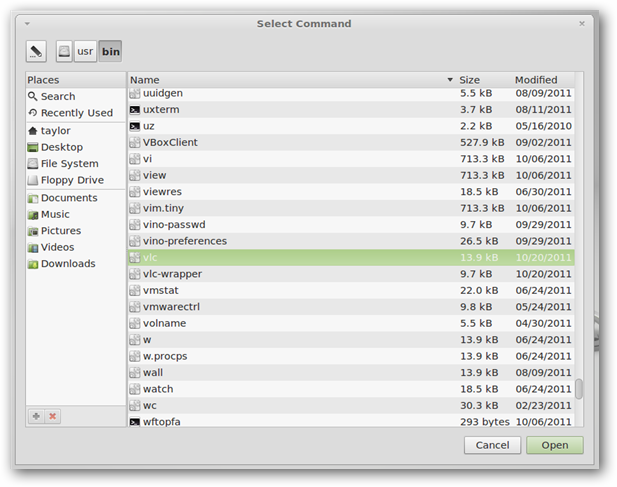The width and height of the screenshot is (617, 487).
Task: Select the watch file
Action: (351, 389)
